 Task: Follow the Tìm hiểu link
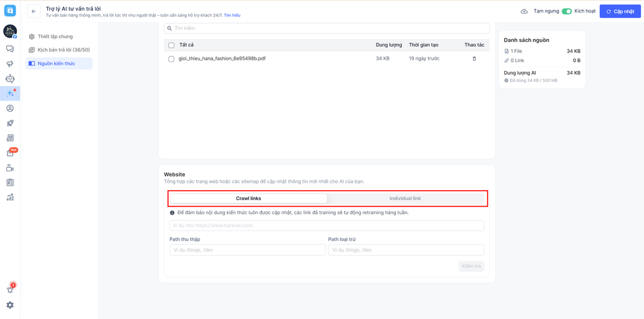[232, 15]
